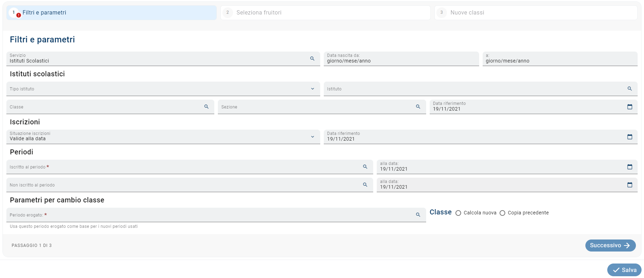Image resolution: width=644 pixels, height=278 pixels.
Task: Click the Non iscritto al periodo search icon
Action: click(x=365, y=185)
